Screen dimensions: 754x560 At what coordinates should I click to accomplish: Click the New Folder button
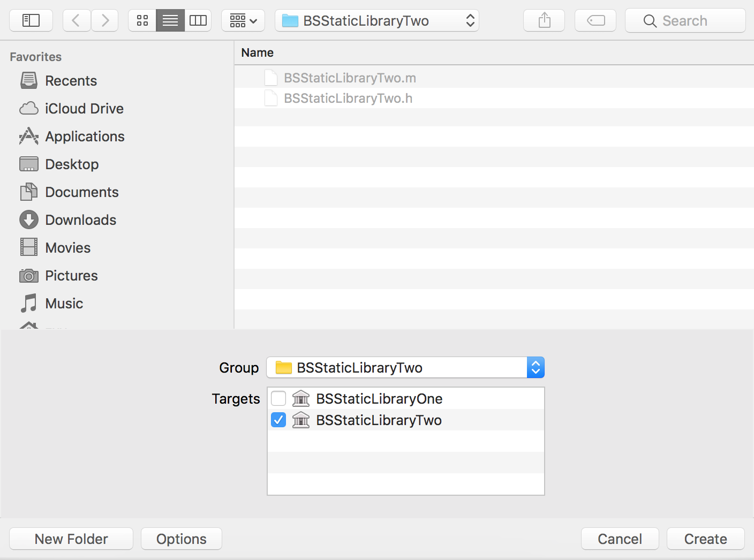71,539
